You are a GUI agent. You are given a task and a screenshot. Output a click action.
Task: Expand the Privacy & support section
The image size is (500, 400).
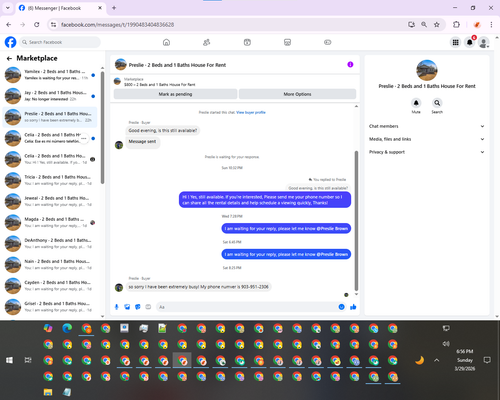427,152
